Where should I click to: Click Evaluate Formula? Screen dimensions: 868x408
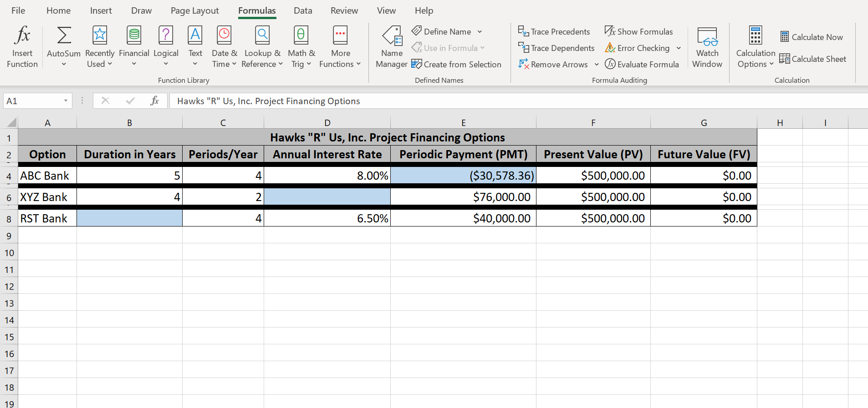pos(642,64)
